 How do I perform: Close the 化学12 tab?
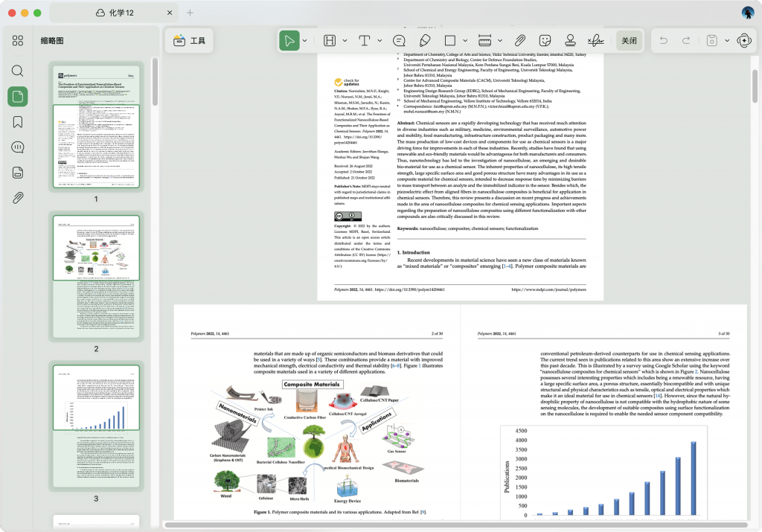point(170,13)
